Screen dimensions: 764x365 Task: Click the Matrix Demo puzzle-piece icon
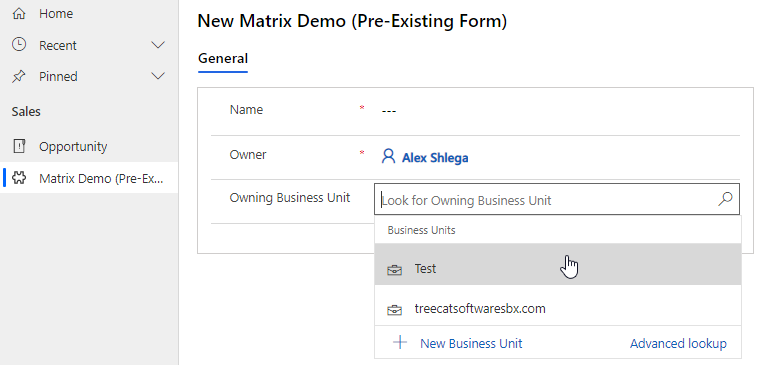point(19,178)
